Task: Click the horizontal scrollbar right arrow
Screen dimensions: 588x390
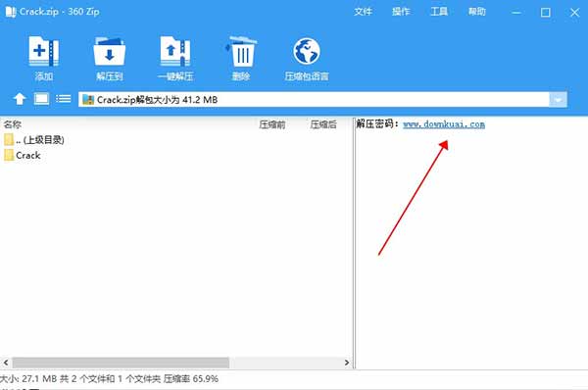Action: [347, 363]
